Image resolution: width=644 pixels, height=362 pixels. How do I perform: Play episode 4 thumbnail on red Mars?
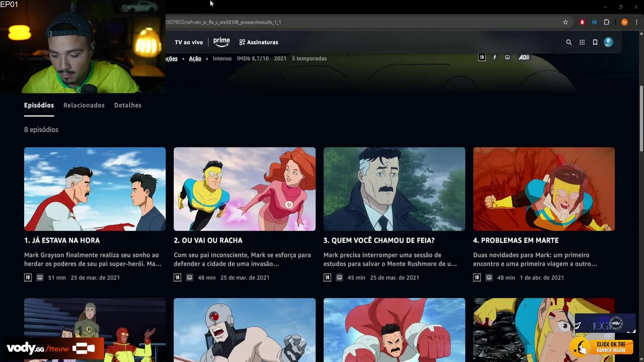pyautogui.click(x=544, y=189)
